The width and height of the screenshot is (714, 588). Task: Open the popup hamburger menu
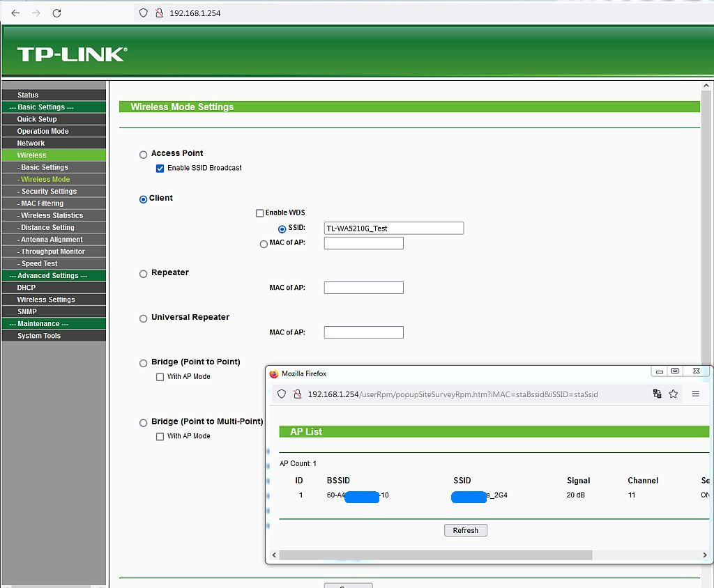(695, 394)
